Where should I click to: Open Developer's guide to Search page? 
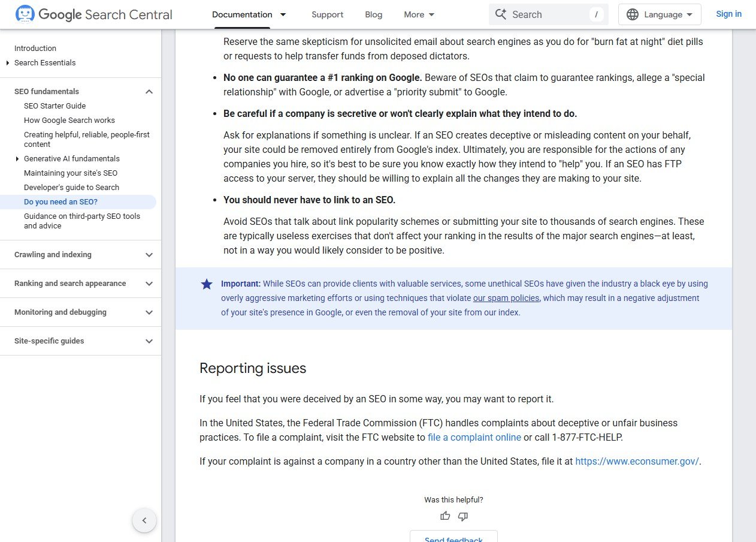tap(71, 187)
